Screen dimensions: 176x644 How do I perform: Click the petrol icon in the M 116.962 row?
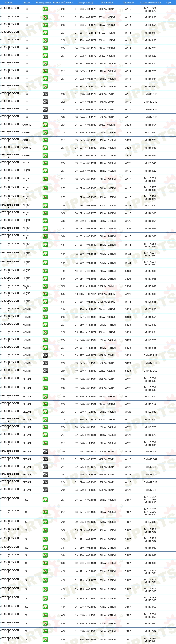(45, 556)
